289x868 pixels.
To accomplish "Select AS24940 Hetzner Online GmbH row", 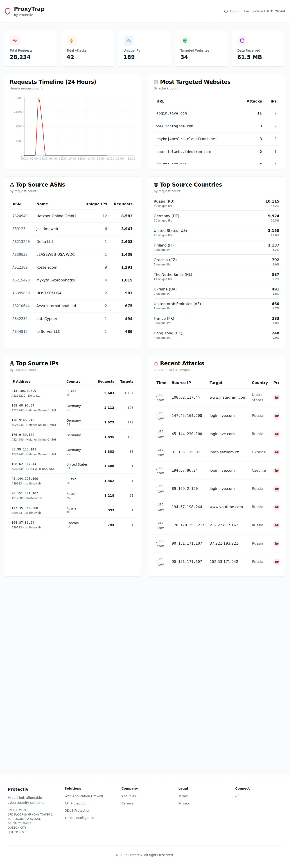I will coord(72,216).
